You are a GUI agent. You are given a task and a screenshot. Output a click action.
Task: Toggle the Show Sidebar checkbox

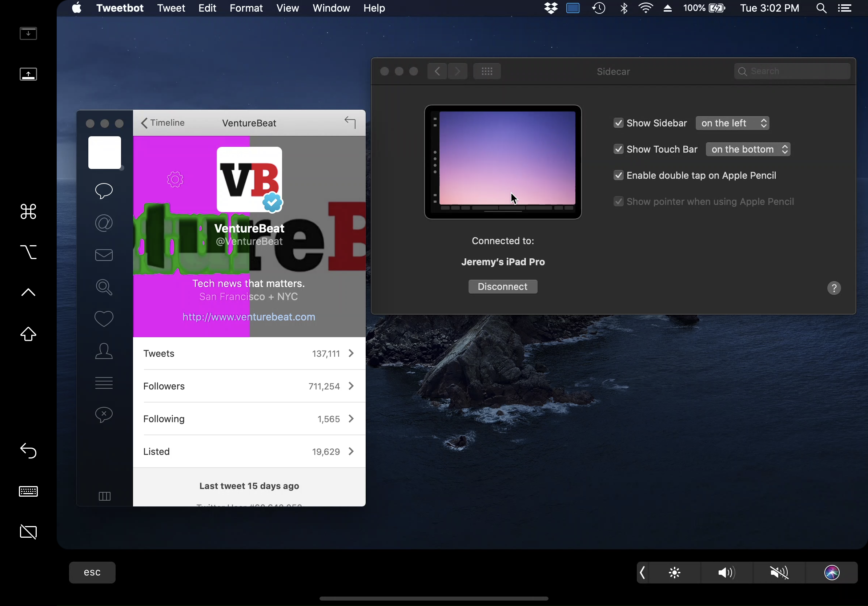pyautogui.click(x=619, y=123)
